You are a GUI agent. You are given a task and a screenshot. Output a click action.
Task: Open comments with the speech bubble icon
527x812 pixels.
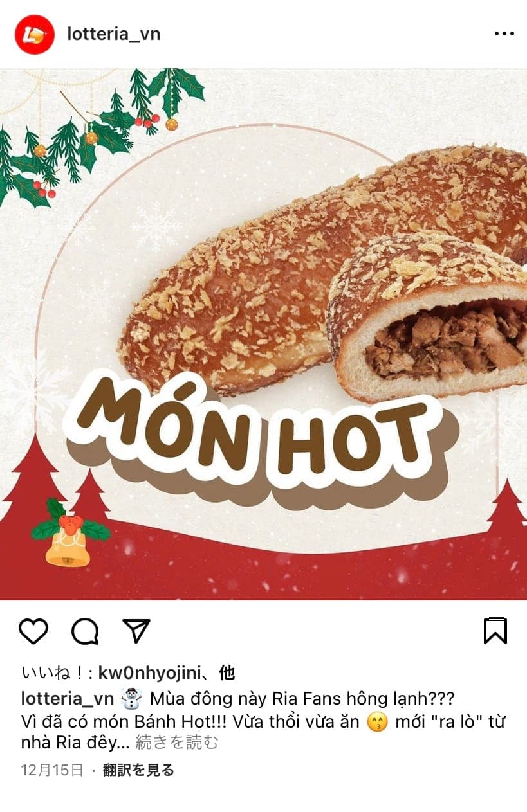(85, 631)
